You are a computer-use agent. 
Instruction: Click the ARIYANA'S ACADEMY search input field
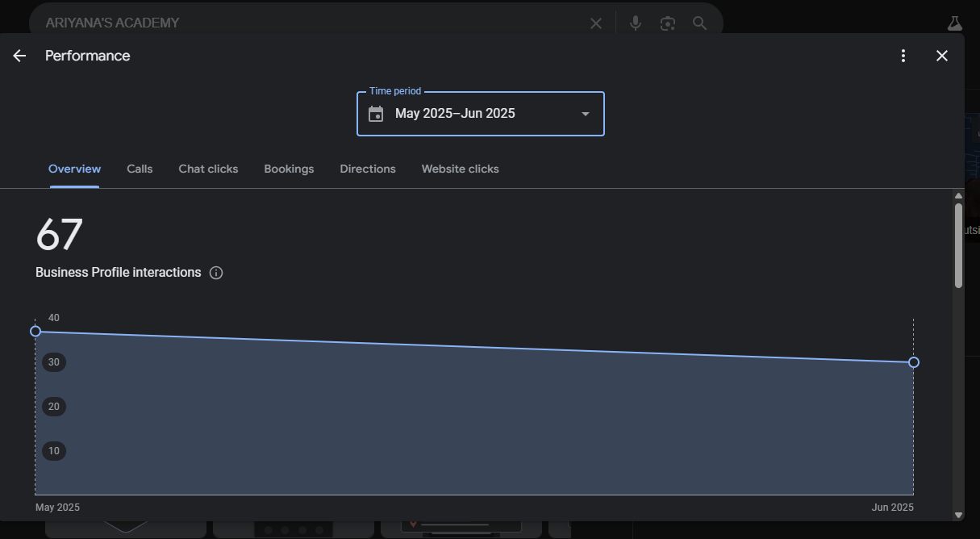[x=307, y=23]
